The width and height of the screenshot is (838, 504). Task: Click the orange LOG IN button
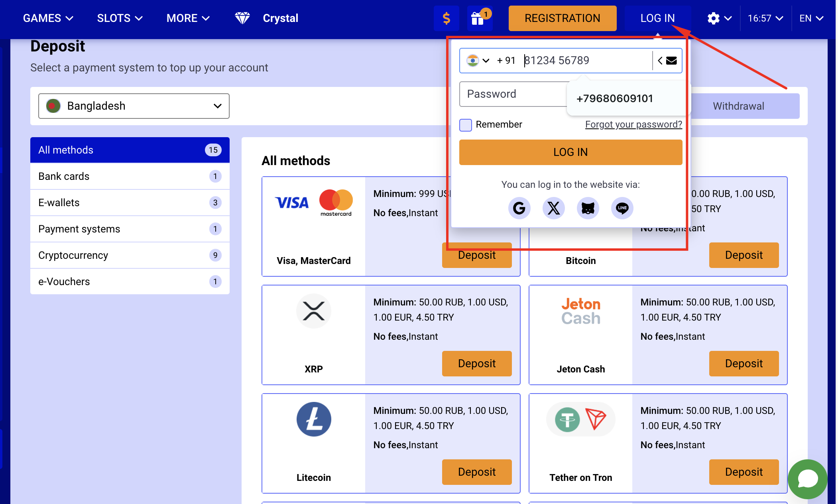pos(571,152)
